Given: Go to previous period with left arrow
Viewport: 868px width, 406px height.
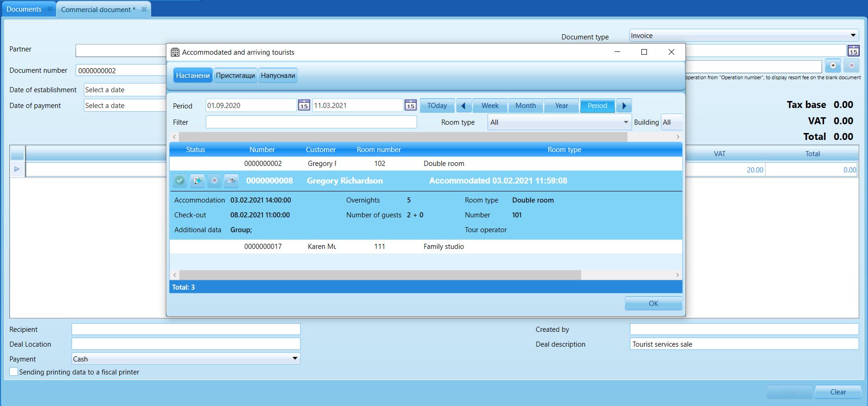Looking at the screenshot, I should click(x=463, y=106).
